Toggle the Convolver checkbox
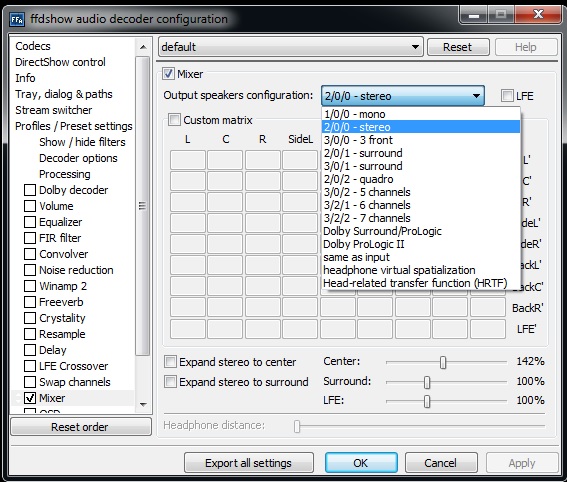This screenshot has width=567, height=482. tap(30, 254)
